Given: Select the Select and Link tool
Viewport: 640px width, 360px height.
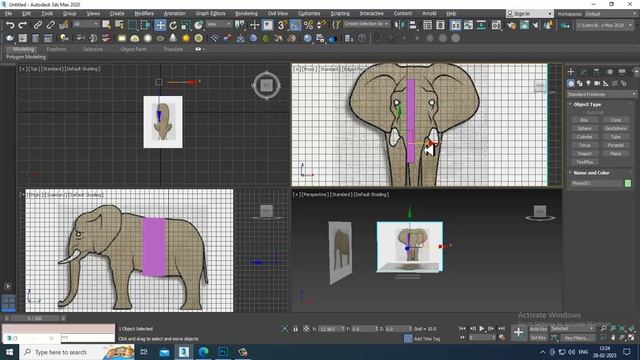Looking at the screenshot, I should pyautogui.click(x=38, y=25).
